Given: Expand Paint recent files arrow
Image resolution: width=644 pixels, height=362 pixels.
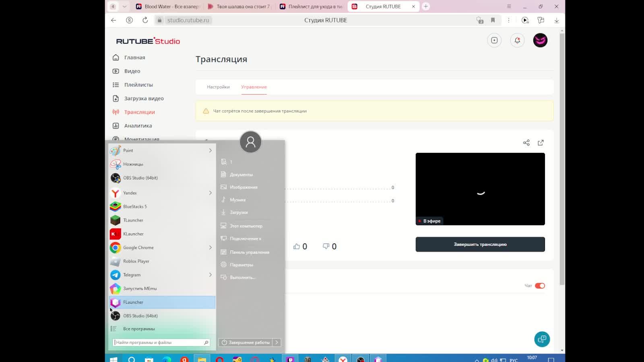Looking at the screenshot, I should point(210,150).
